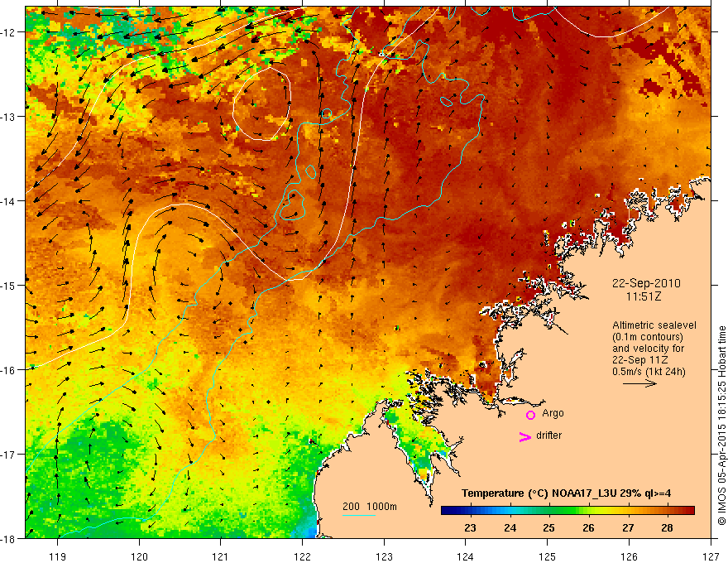Click the IMOS copyright timestamp text
The image size is (728, 563).
(x=721, y=426)
